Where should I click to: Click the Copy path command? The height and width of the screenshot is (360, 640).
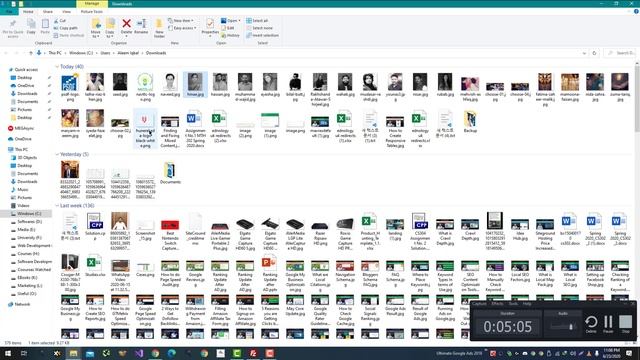click(x=66, y=28)
